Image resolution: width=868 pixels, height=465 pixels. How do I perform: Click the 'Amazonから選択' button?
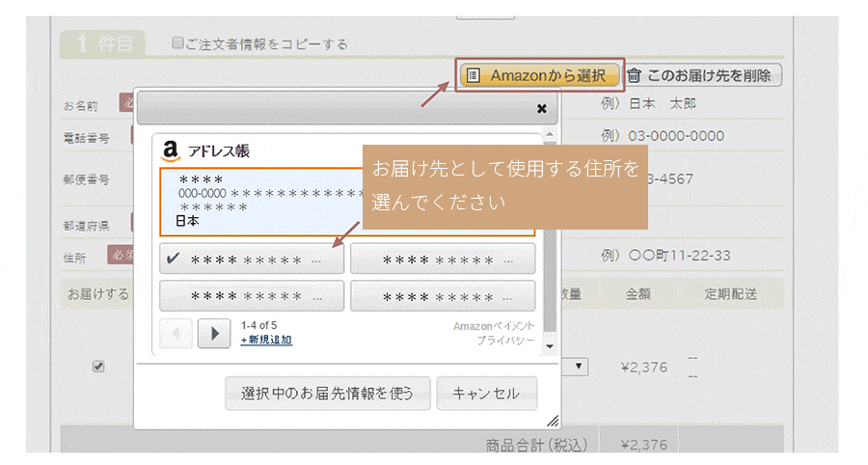point(540,75)
